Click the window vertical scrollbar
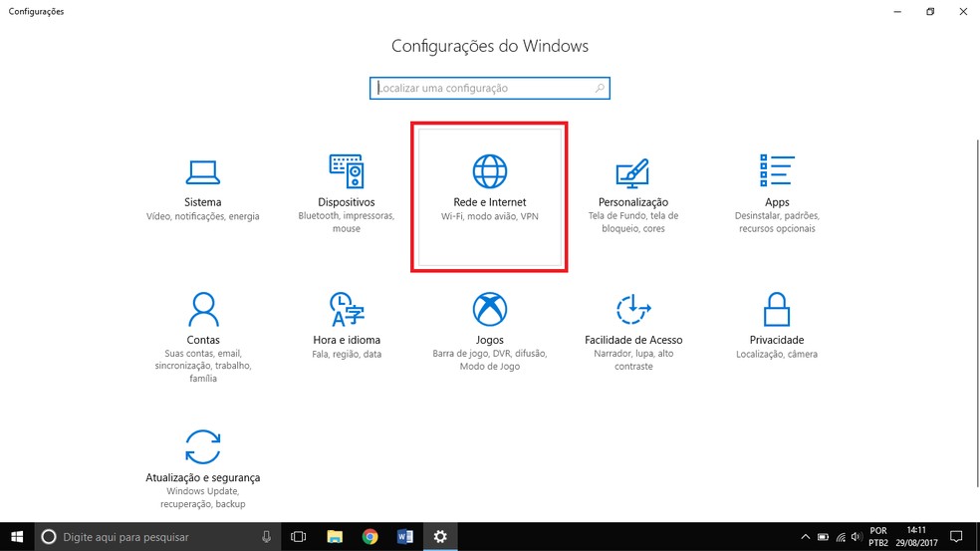Image resolution: width=980 pixels, height=551 pixels. pyautogui.click(x=977, y=313)
